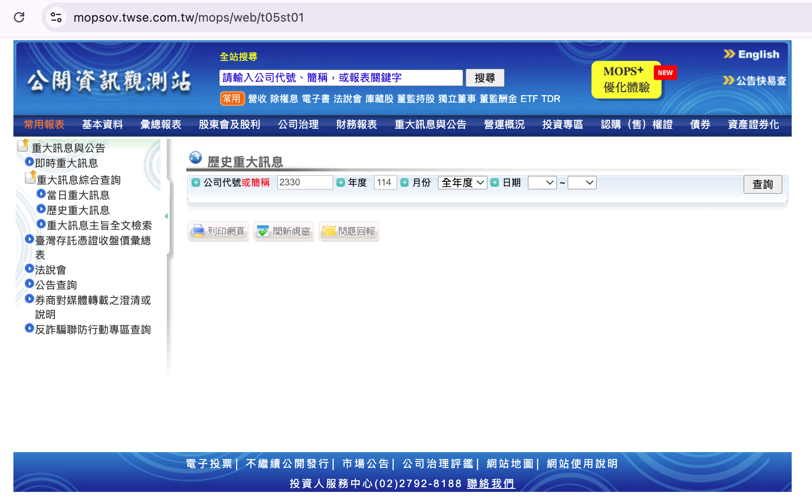The image size is (812, 504).
Task: Click the double-arrow icon before 公告快易查
Action: [x=729, y=80]
